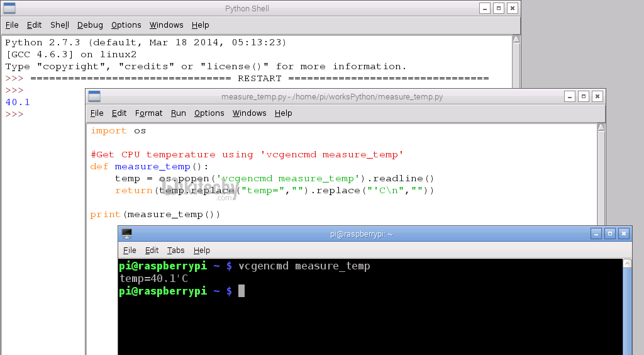Click the measure_temp.py window menu icon
Viewport: 644px width, 355px height.
(94, 96)
